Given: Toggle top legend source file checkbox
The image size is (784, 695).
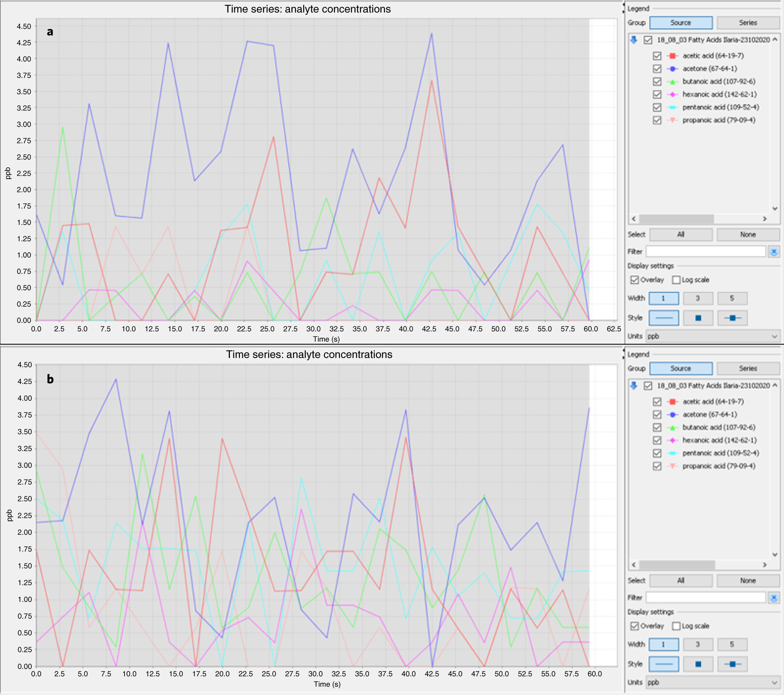Looking at the screenshot, I should [x=648, y=40].
